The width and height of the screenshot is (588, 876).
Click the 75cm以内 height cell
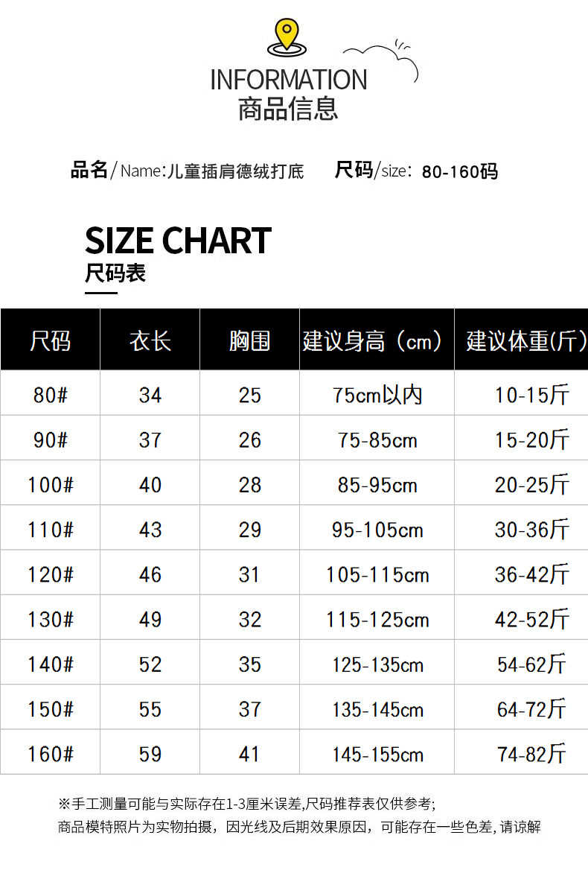pyautogui.click(x=377, y=395)
